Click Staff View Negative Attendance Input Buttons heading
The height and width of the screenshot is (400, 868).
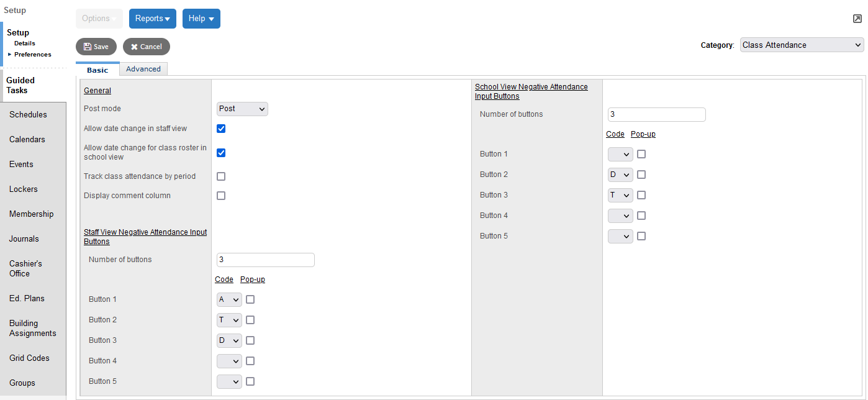point(145,237)
